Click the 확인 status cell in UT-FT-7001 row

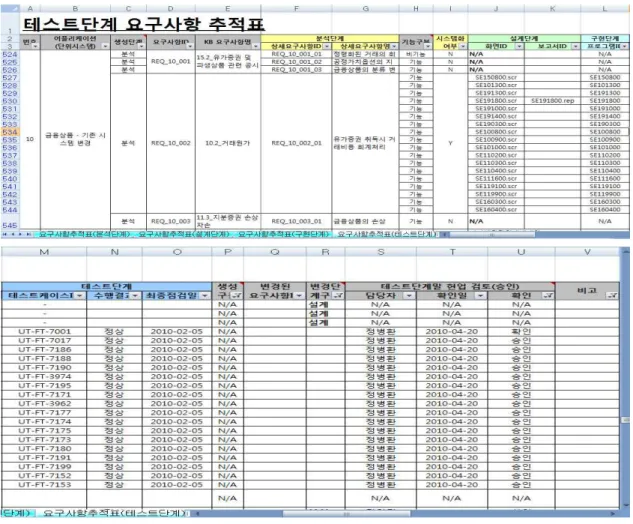click(521, 332)
